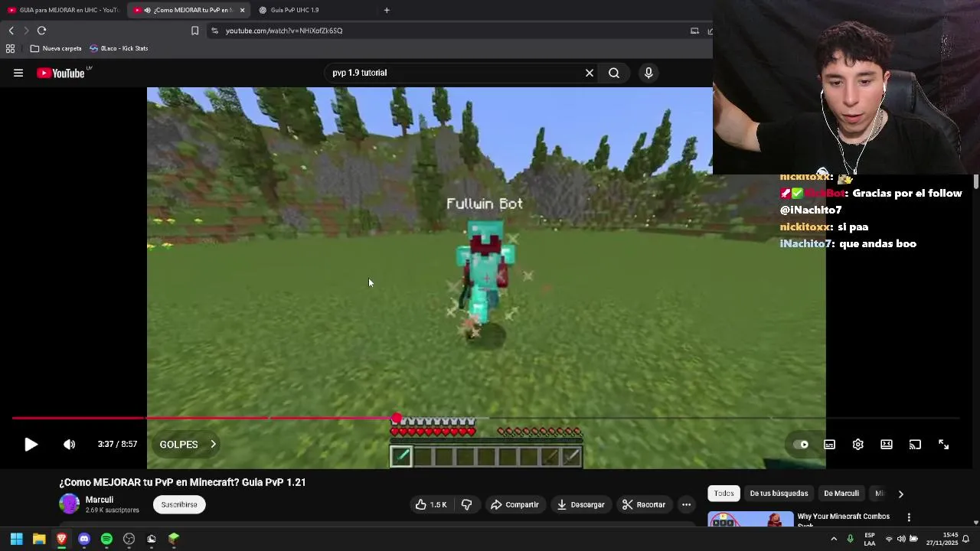Click the video title text
This screenshot has width=980, height=551.
(x=182, y=483)
